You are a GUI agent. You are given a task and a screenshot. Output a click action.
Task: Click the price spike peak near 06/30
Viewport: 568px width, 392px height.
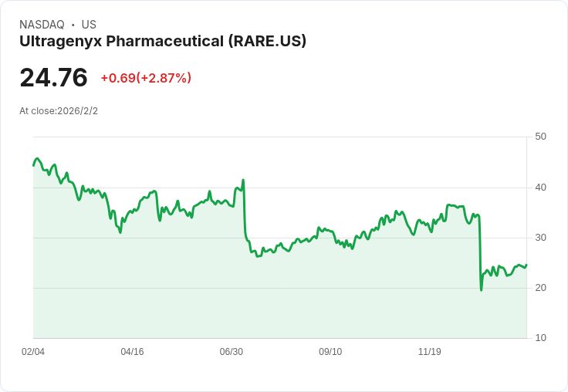(x=243, y=181)
